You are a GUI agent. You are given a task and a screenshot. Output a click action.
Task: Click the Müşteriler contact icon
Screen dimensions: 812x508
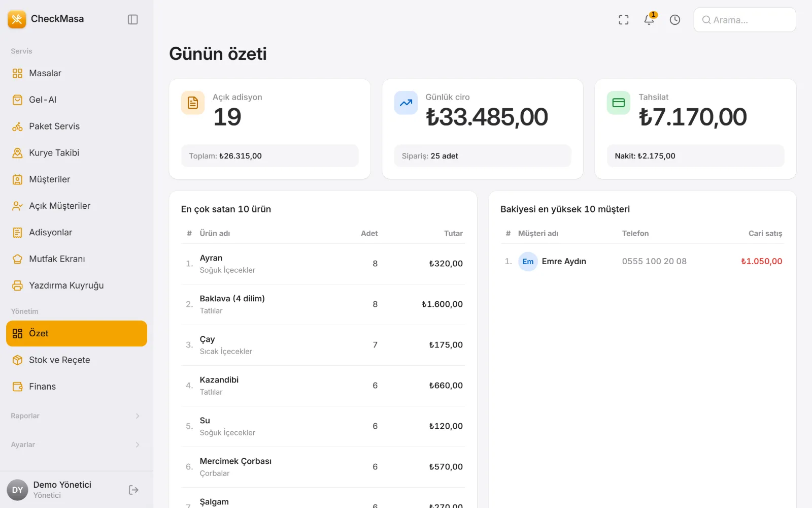coord(17,179)
